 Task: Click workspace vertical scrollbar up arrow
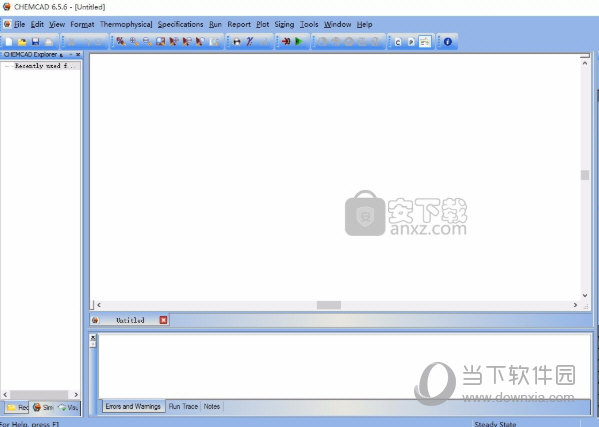point(585,63)
